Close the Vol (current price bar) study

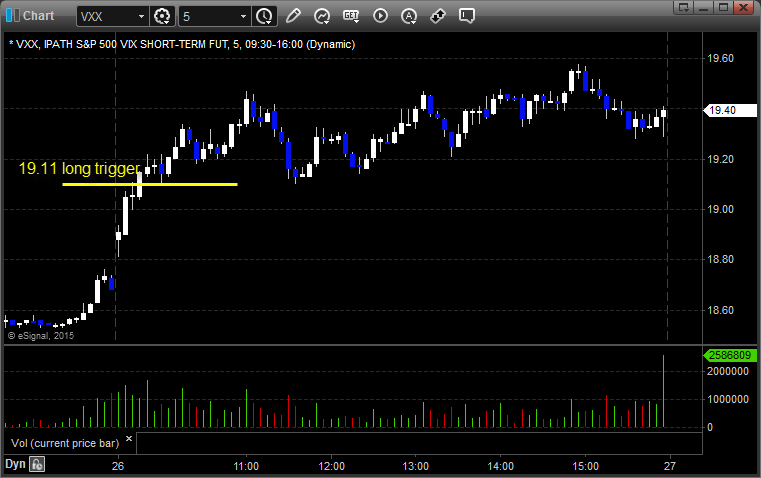click(129, 439)
